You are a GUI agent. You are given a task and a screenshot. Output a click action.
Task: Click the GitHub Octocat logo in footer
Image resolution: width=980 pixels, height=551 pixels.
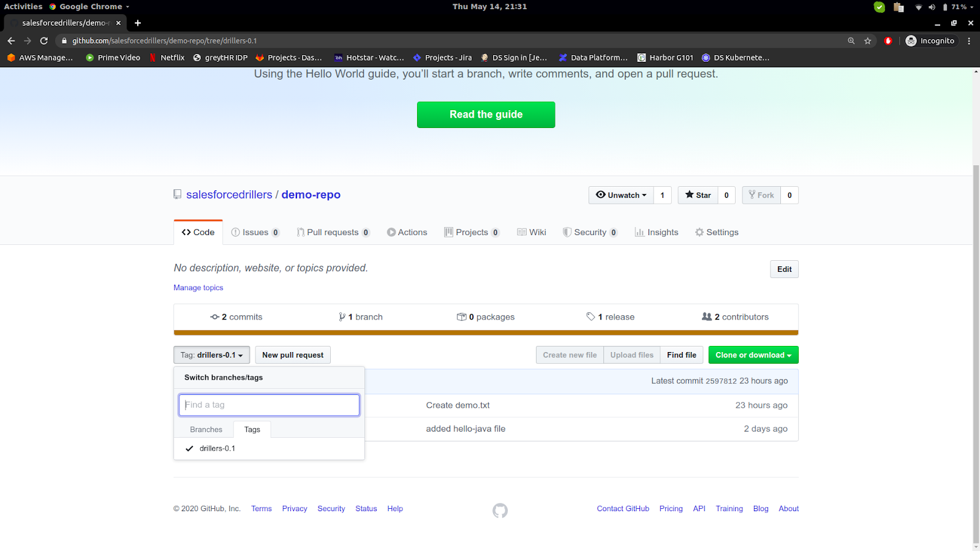click(x=500, y=511)
